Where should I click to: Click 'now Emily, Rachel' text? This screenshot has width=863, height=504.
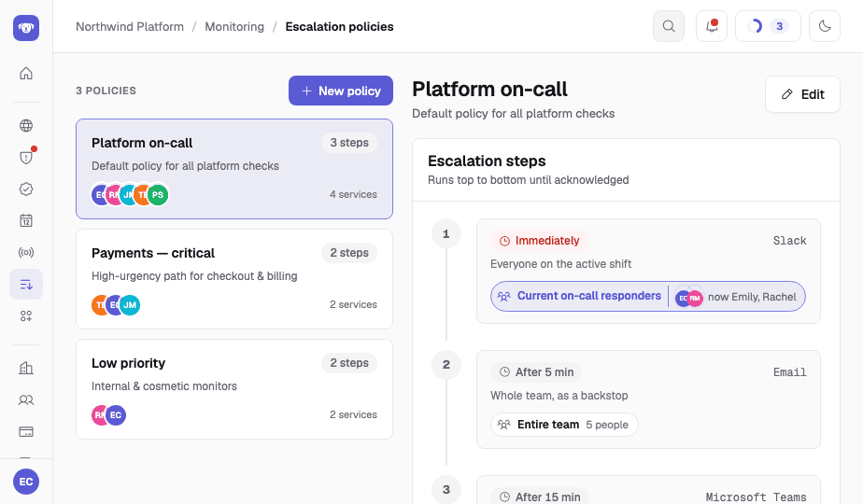(x=752, y=297)
